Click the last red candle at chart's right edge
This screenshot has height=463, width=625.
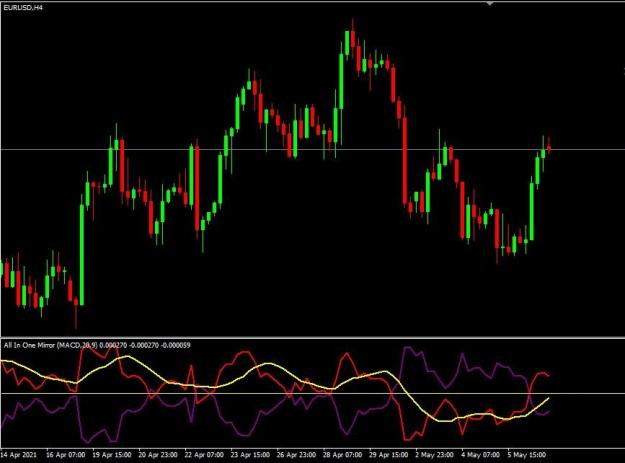549,148
